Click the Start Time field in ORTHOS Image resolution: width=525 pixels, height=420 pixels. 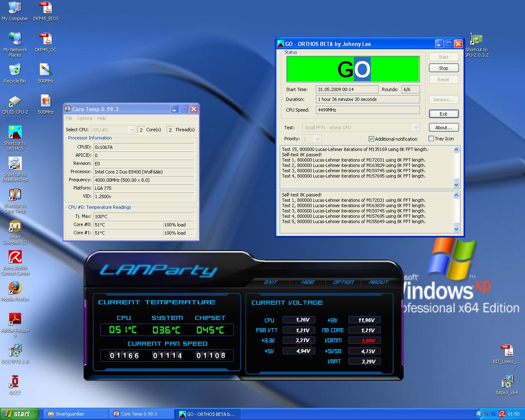347,89
